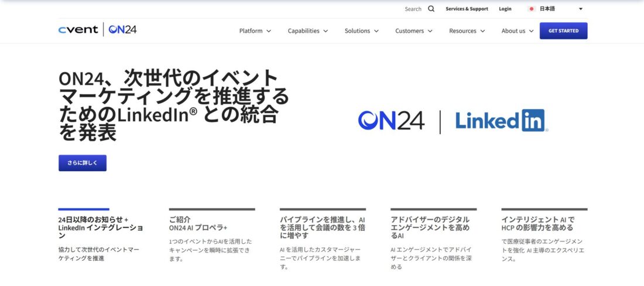644x286 pixels.
Task: Click the Japan flag icon
Action: tap(532, 9)
